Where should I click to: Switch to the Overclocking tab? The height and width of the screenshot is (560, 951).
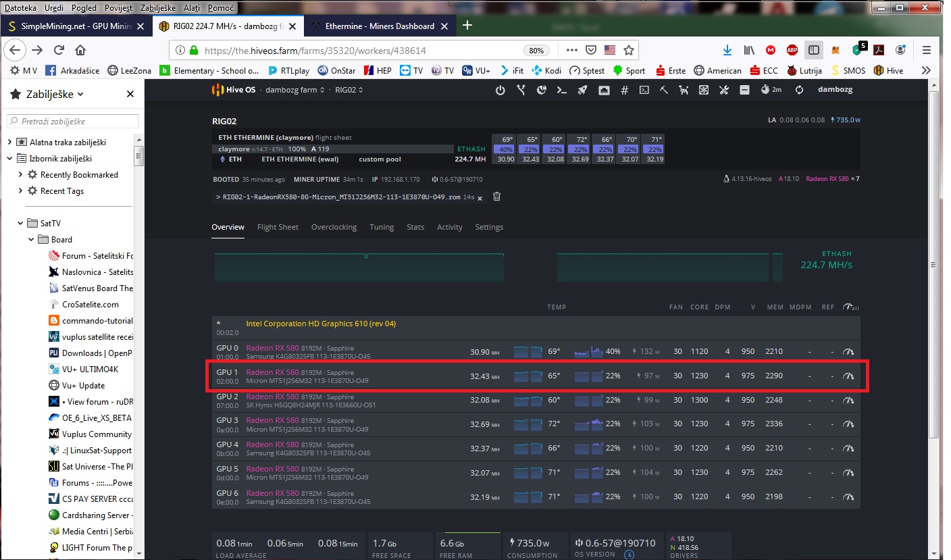pyautogui.click(x=334, y=227)
